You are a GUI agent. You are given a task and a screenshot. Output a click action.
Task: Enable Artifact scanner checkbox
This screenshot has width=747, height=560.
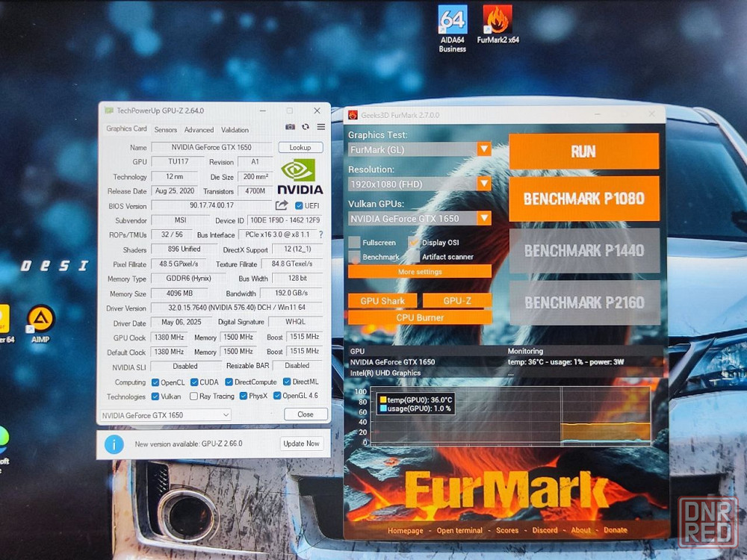(413, 257)
